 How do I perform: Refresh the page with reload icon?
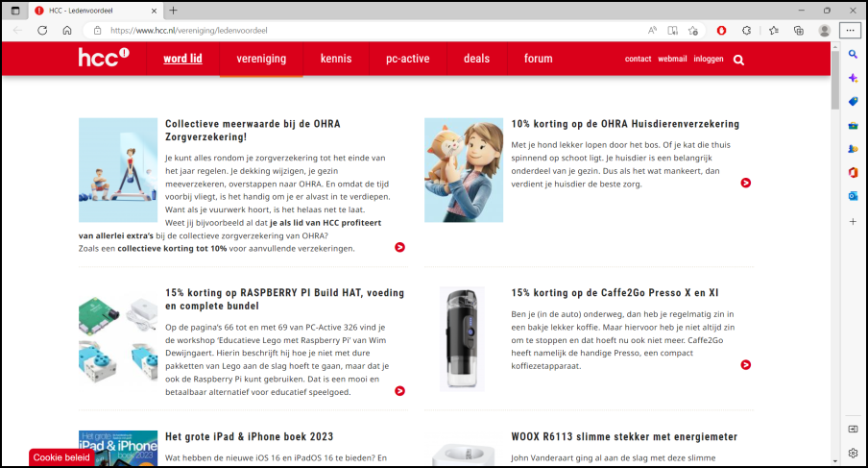(x=42, y=31)
